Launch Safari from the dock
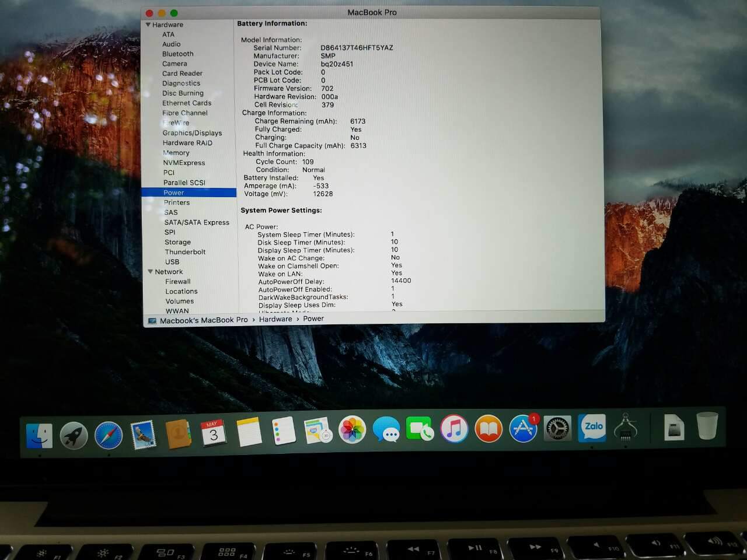747x560 pixels. pos(109,435)
